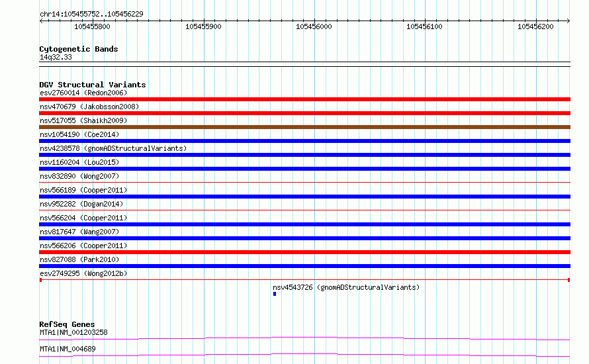The height and width of the screenshot is (364, 589).
Task: Click the 105455900 ruler position
Action: pyautogui.click(x=203, y=26)
